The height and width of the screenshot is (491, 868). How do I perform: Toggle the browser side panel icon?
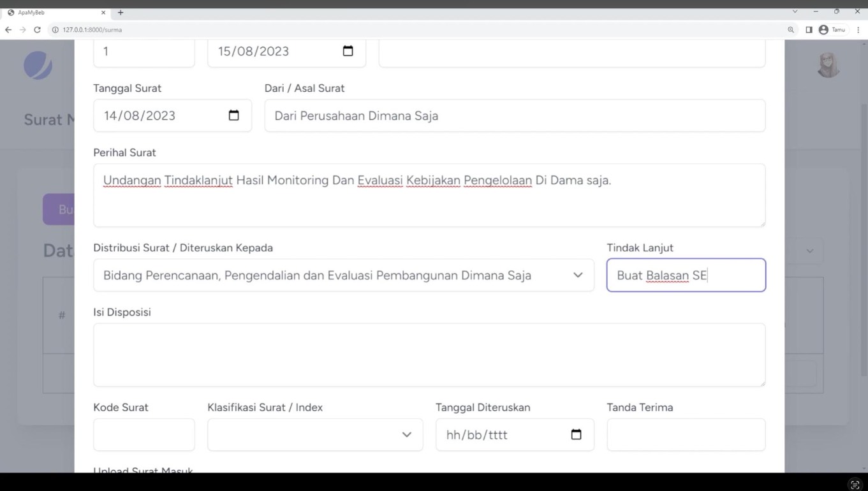pyautogui.click(x=809, y=30)
